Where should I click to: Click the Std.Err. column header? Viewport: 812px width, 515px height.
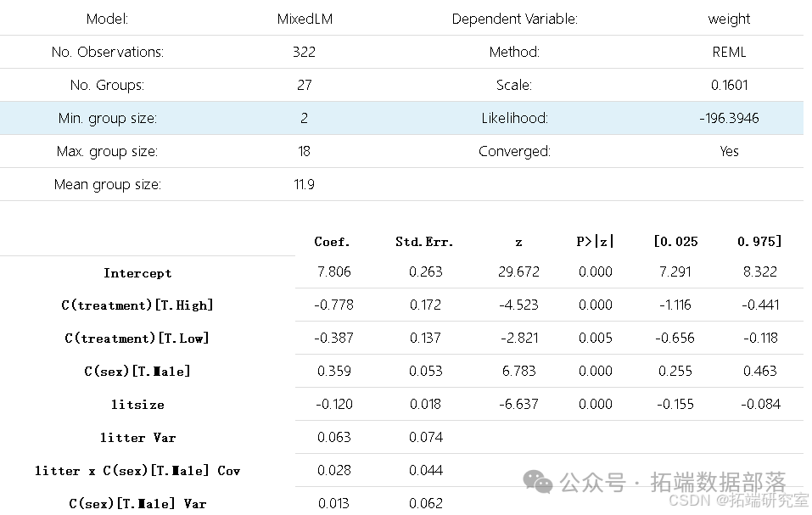[424, 242]
